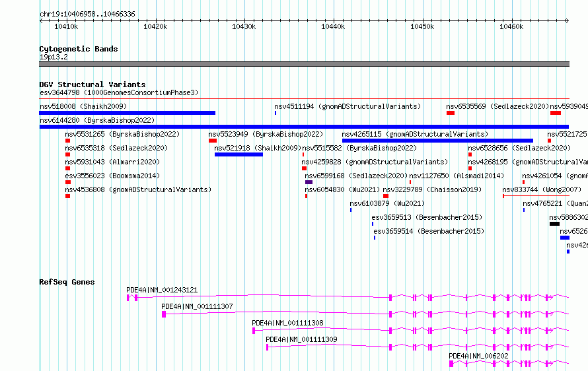Screen dimensions: 588x371
Task: Open the nsv4511194 (gnomADStructuralVariants) label
Action: click(x=348, y=106)
